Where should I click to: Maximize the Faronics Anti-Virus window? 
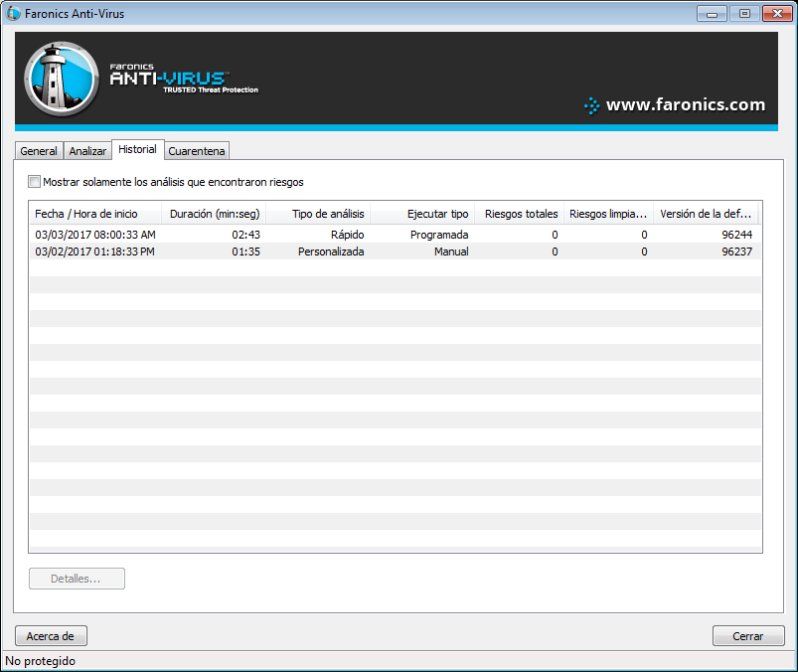coord(744,14)
